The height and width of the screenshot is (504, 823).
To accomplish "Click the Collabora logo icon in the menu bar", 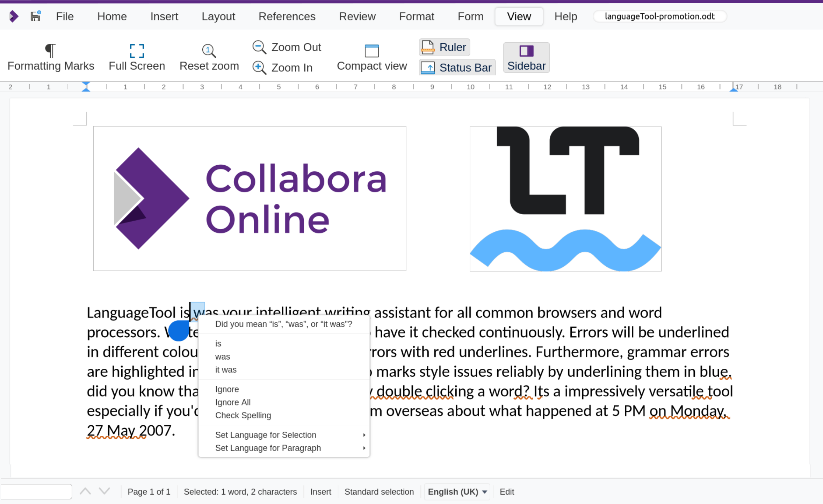I will click(x=14, y=16).
